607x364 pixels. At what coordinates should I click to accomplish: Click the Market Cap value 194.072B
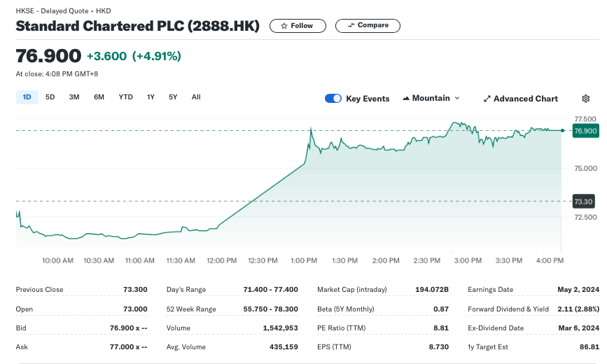click(x=432, y=290)
